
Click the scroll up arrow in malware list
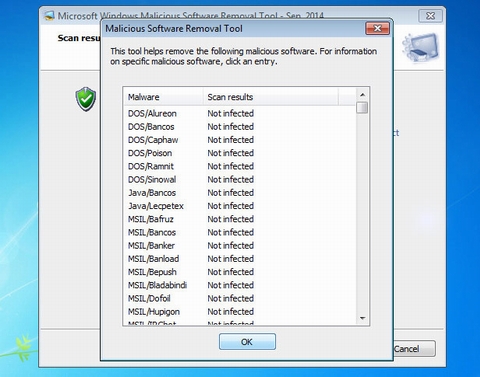362,95
